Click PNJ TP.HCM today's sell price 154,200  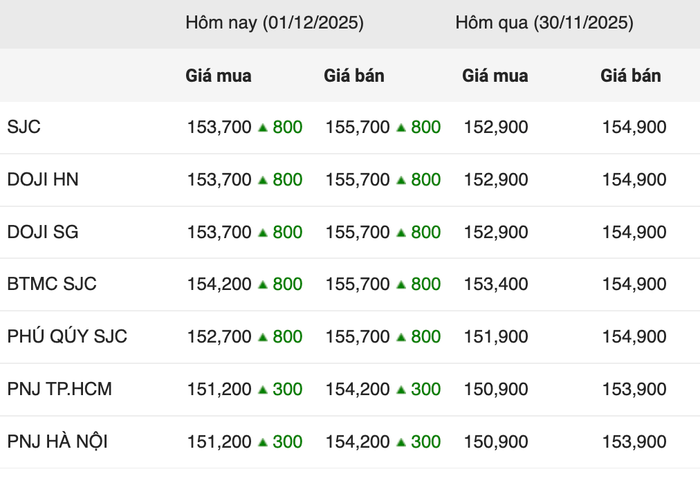click(x=358, y=390)
